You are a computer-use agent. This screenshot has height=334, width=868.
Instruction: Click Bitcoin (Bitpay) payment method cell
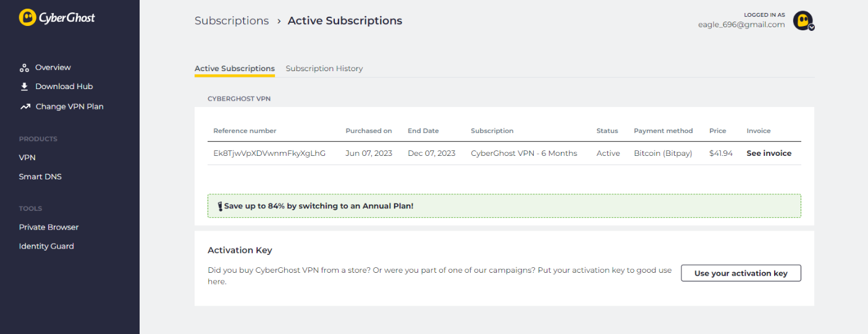[663, 153]
